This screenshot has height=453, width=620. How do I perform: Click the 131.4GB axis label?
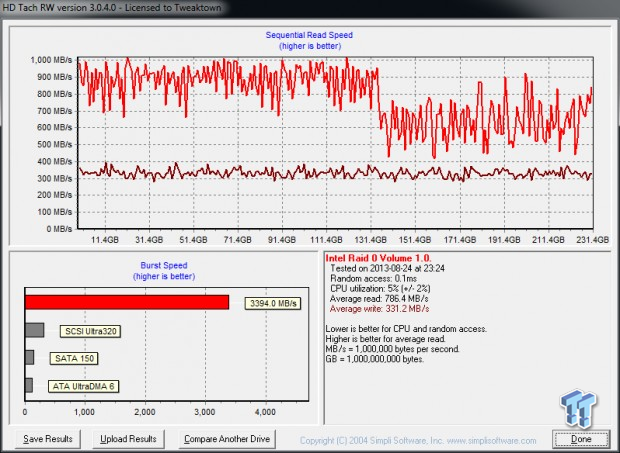pos(370,240)
